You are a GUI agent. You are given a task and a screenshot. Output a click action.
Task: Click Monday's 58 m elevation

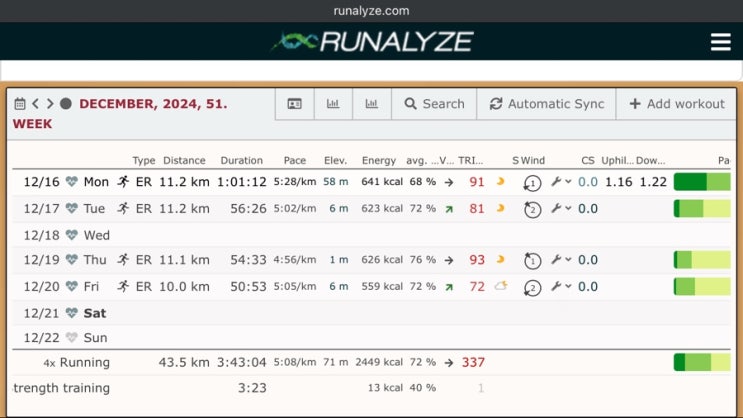tap(335, 182)
